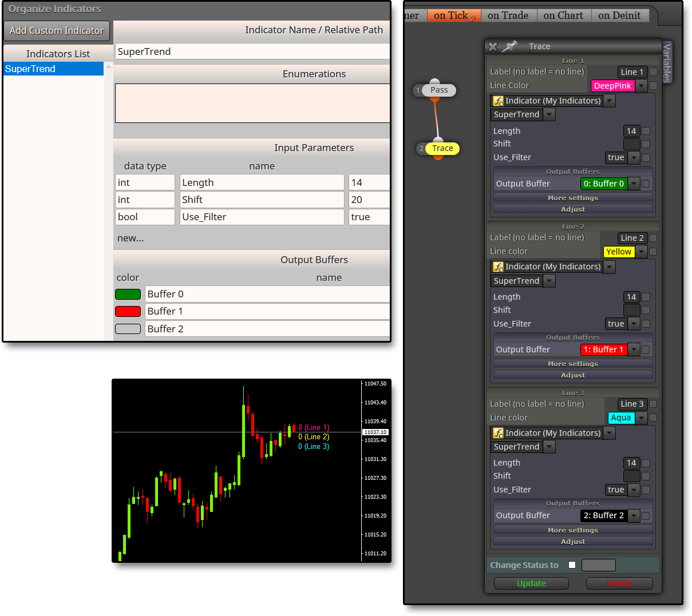Select SuperTrend in Indicators List
This screenshot has height=616, width=692.
(53, 69)
